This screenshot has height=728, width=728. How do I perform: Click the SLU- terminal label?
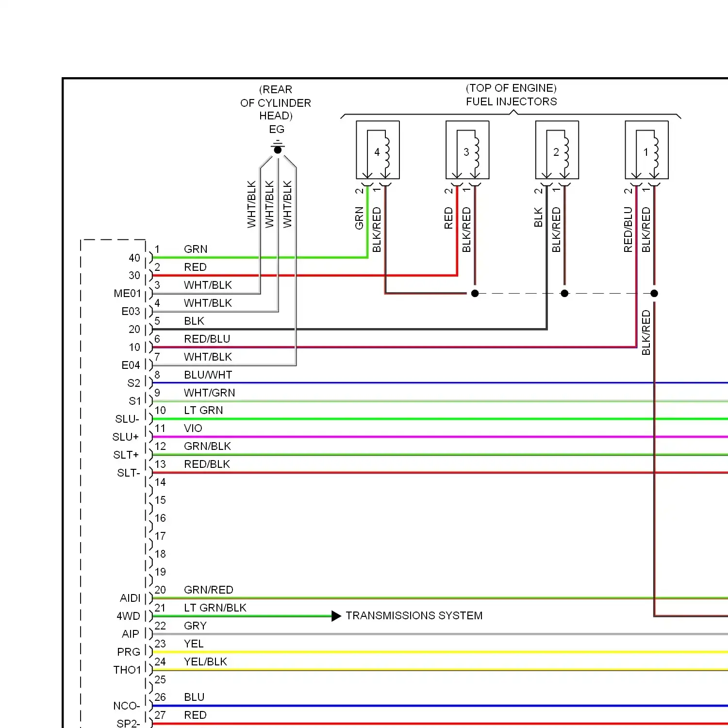127,419
